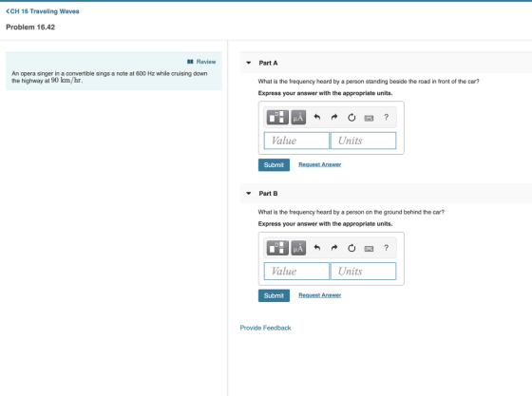
Task: Collapse Part A section triangle
Action: (249, 63)
